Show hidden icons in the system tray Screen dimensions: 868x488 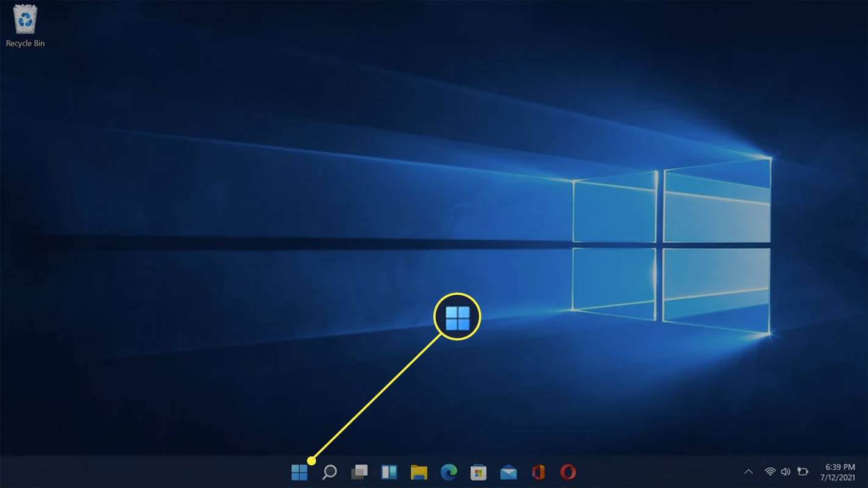coord(748,472)
